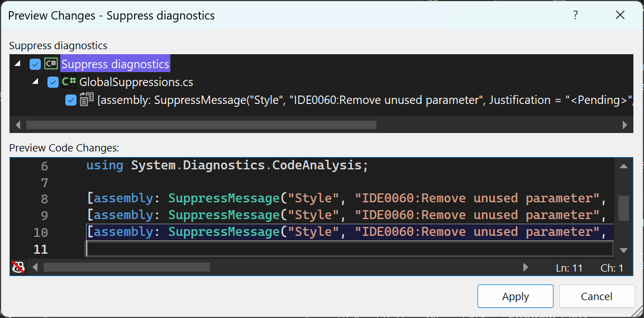Image resolution: width=644 pixels, height=318 pixels.
Task: Uncheck the Suppress diagnostics root checkbox
Action: click(35, 64)
